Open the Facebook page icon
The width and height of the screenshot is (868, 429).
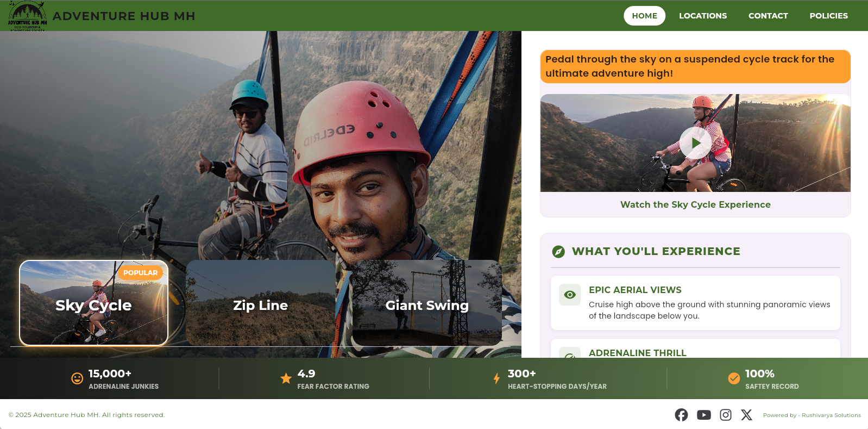681,415
